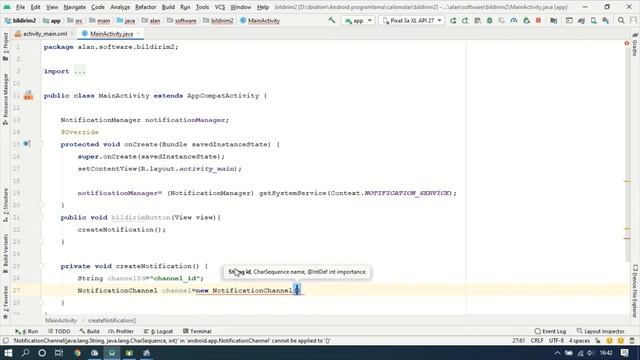Collapse the createNotification method fold marker

pos(41,266)
